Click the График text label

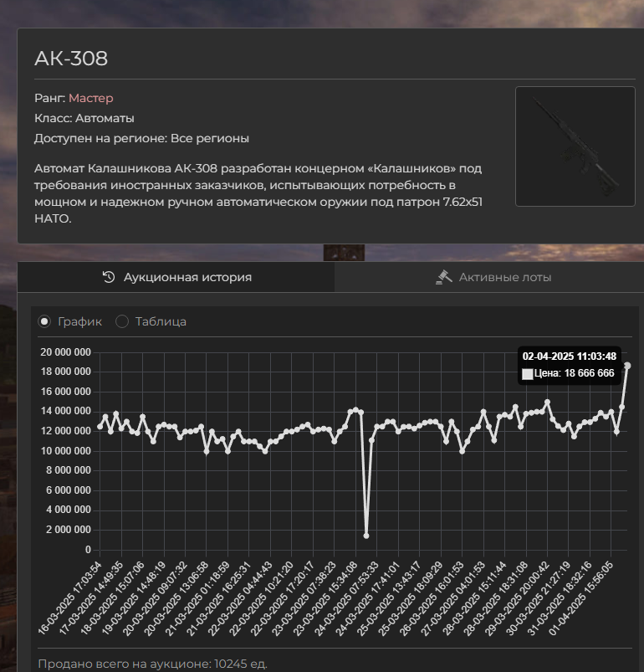[x=79, y=321]
